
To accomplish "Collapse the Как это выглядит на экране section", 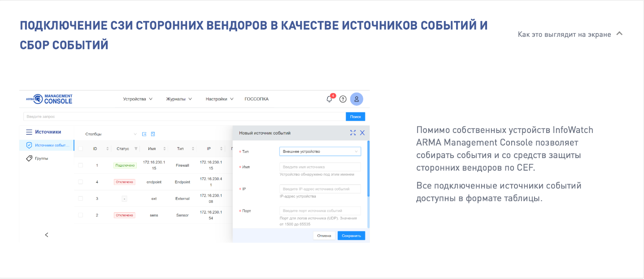I will tap(619, 34).
